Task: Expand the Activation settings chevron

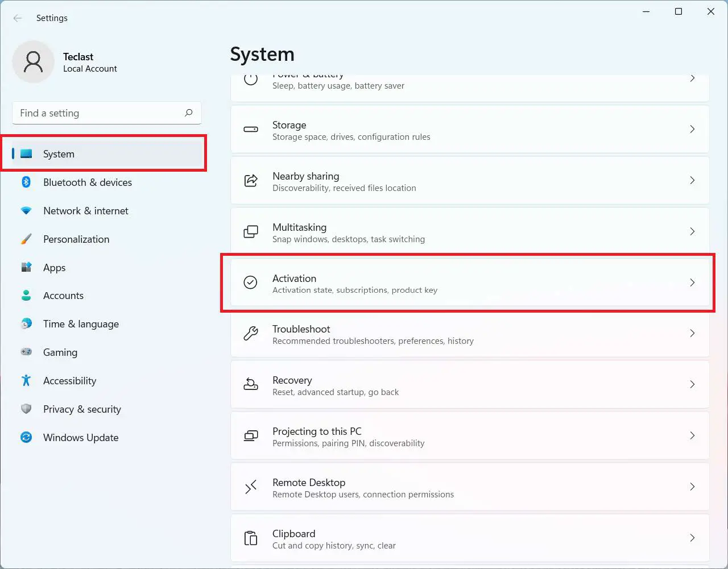Action: 692,283
